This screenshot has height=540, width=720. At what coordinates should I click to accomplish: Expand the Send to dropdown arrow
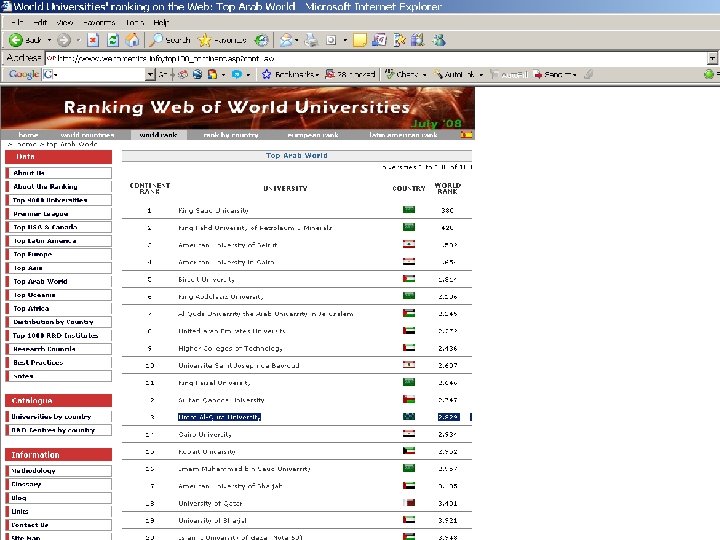pyautogui.click(x=574, y=74)
